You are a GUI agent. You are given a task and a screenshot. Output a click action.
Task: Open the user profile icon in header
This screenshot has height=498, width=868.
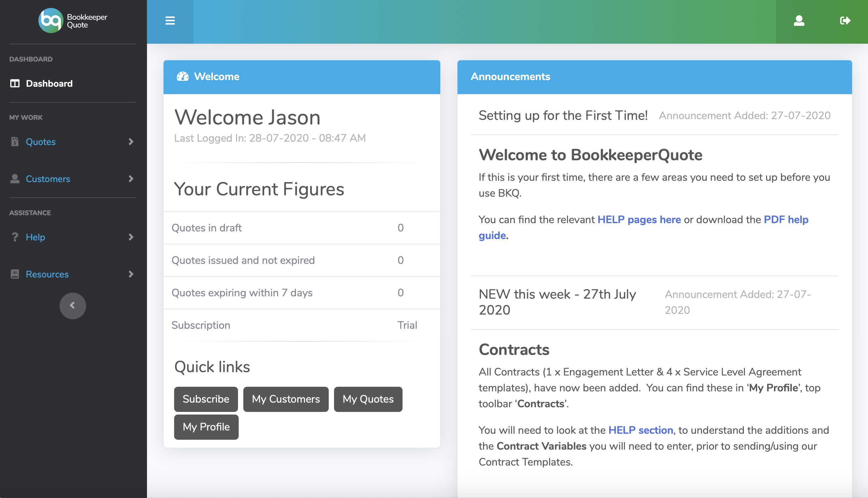point(798,21)
